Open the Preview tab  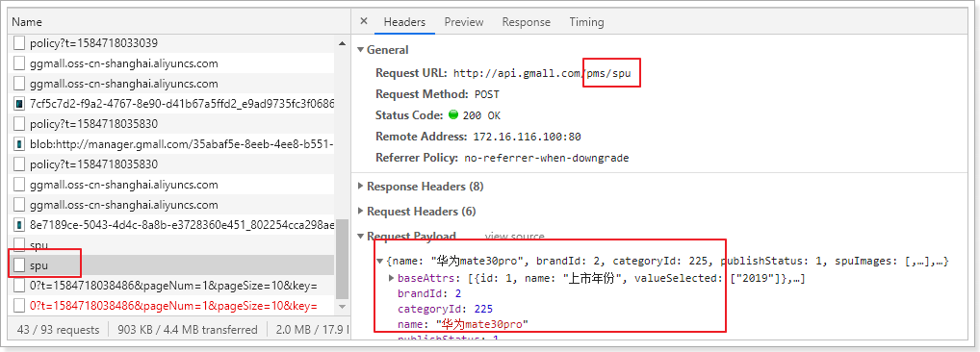(x=464, y=22)
